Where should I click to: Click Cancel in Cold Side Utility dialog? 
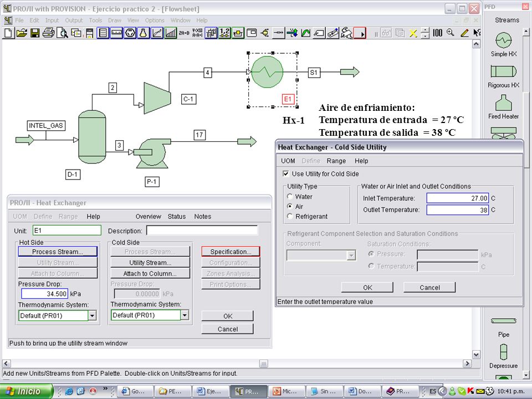click(429, 288)
